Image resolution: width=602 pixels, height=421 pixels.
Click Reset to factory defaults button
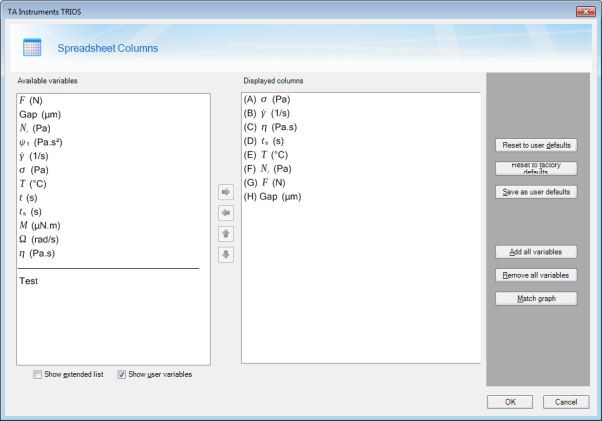coord(536,168)
